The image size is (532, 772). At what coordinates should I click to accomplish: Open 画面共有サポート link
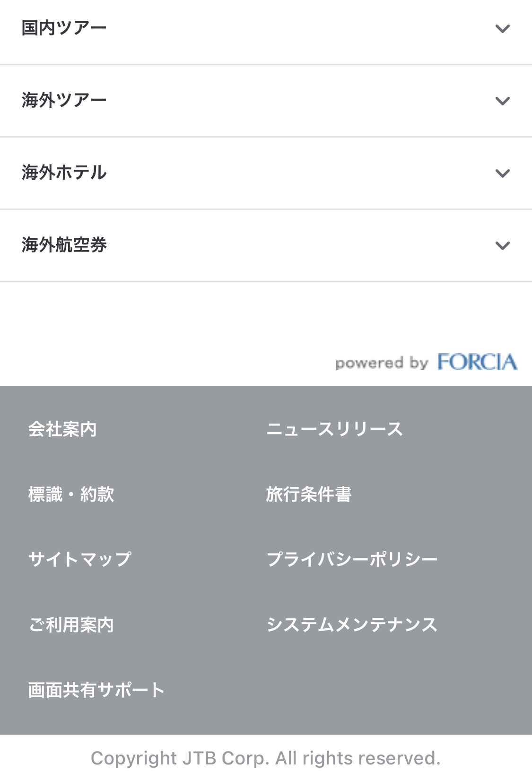click(96, 690)
